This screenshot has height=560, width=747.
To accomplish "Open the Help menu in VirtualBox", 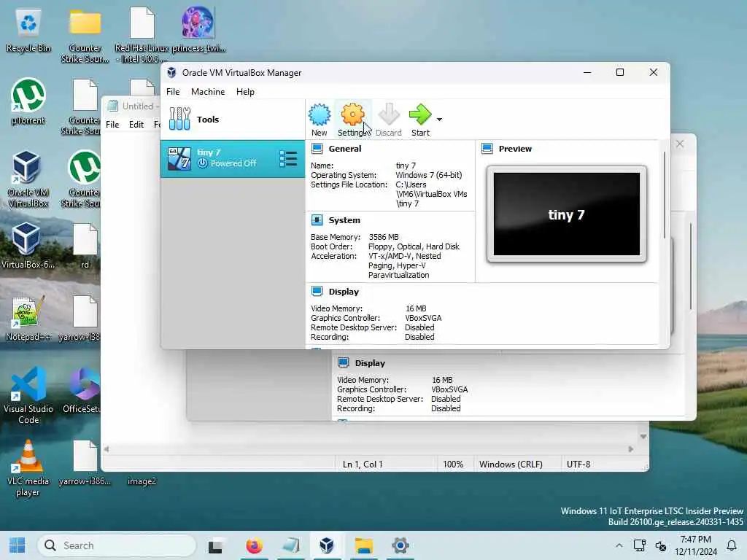I will (245, 92).
